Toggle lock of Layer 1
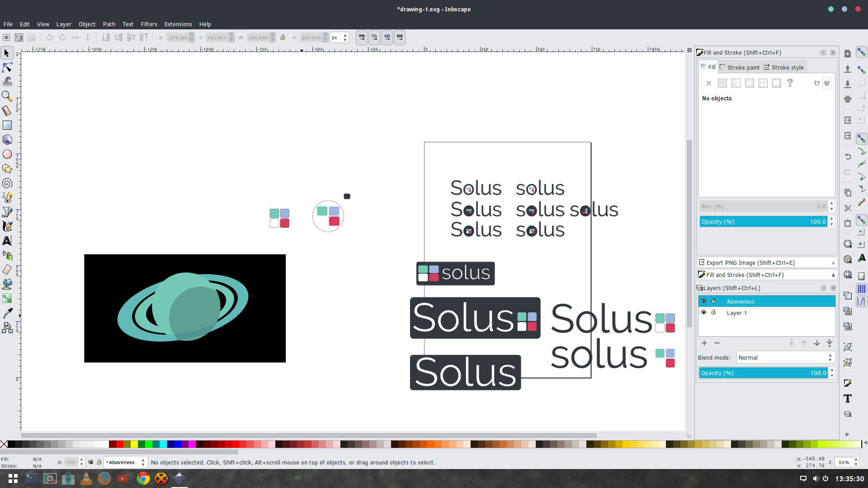 (713, 312)
